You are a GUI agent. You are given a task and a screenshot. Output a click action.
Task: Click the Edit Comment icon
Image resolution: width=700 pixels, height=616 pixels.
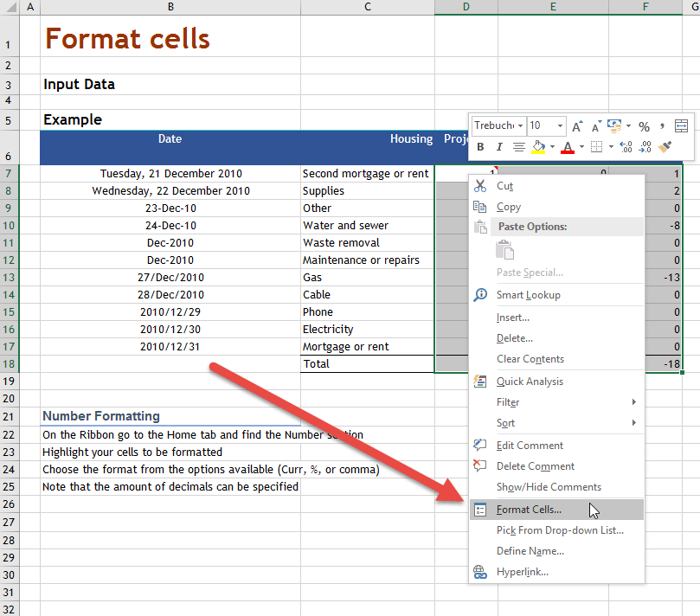point(480,445)
